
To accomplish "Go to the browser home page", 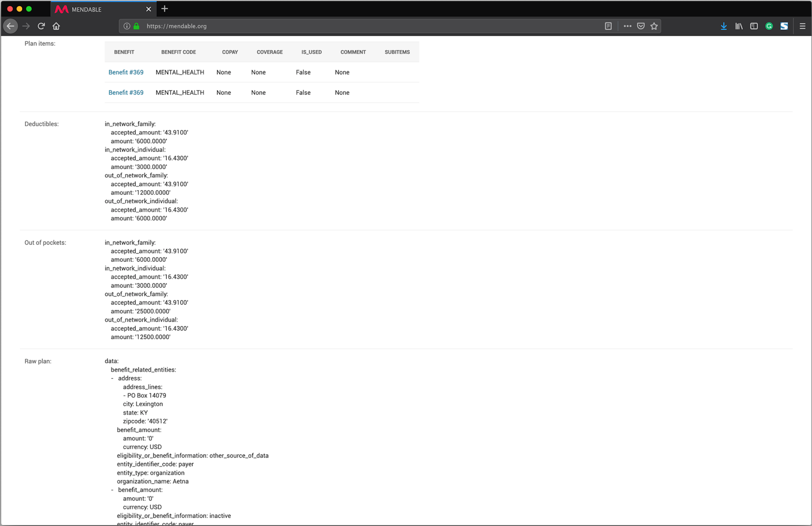I will tap(56, 26).
